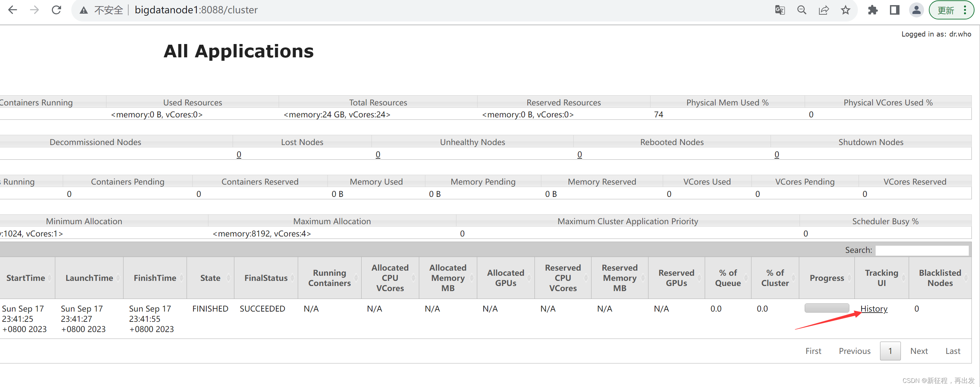Screen dimensions: 980x387
Task: Click the green update button
Action: pyautogui.click(x=946, y=10)
